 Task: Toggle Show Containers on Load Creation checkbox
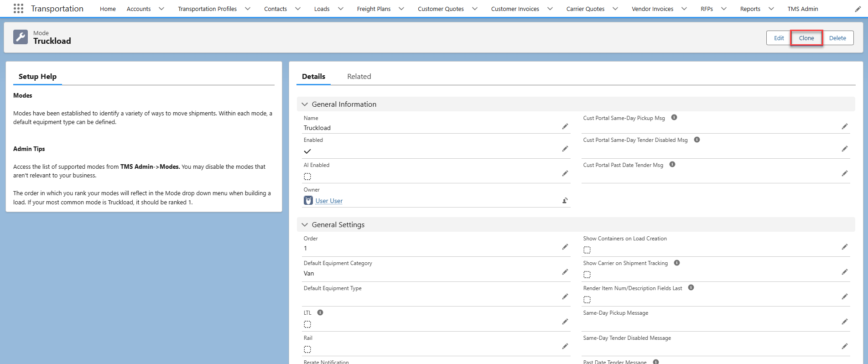587,250
